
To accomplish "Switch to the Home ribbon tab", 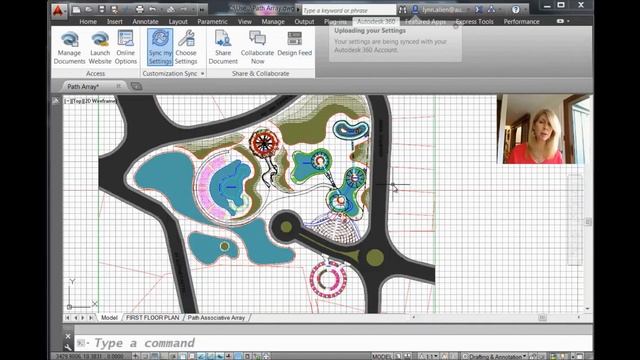I will pos(88,22).
